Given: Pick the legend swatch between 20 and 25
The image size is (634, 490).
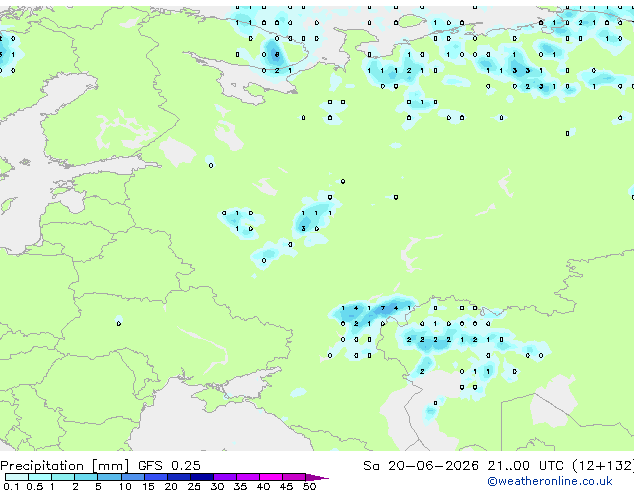Looking at the screenshot, I should tap(179, 477).
